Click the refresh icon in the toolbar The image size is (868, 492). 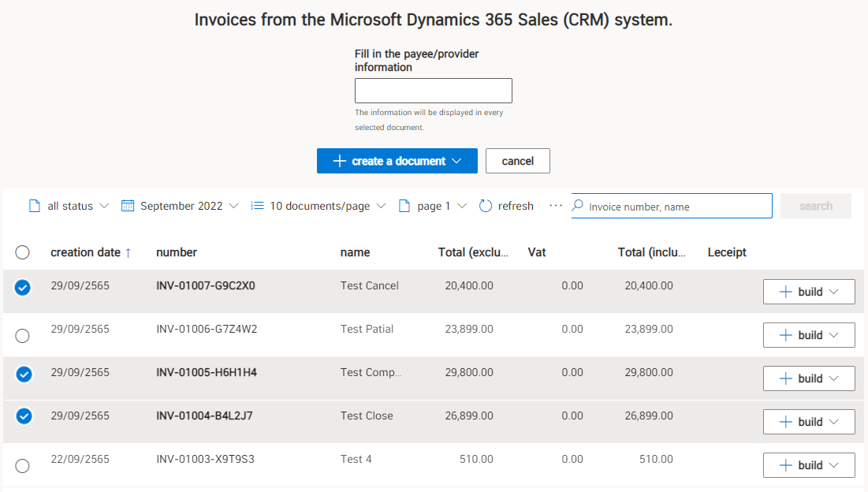[484, 206]
